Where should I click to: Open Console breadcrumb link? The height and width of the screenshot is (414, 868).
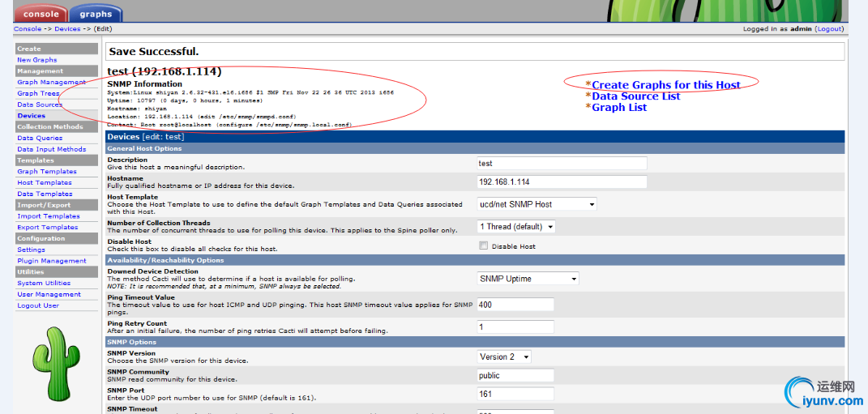(27, 29)
